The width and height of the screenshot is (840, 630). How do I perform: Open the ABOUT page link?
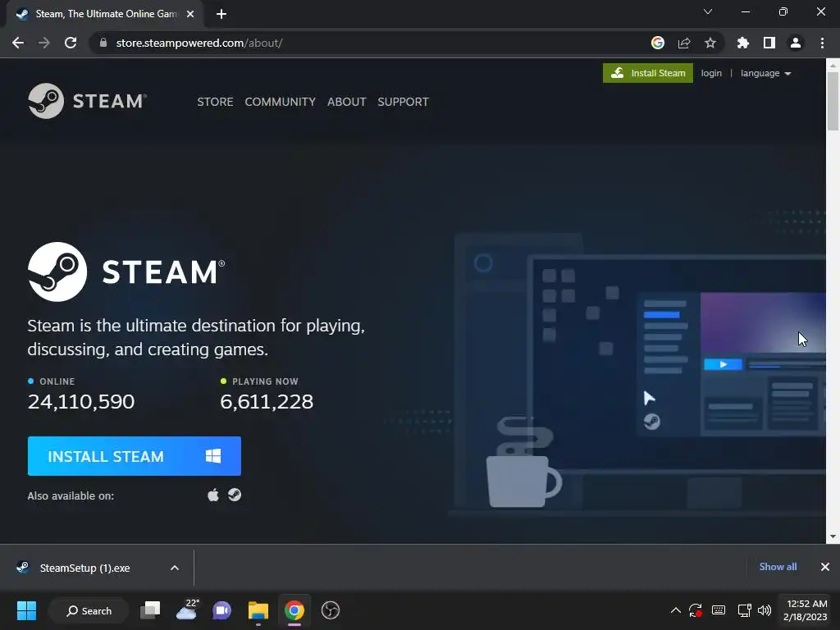347,102
